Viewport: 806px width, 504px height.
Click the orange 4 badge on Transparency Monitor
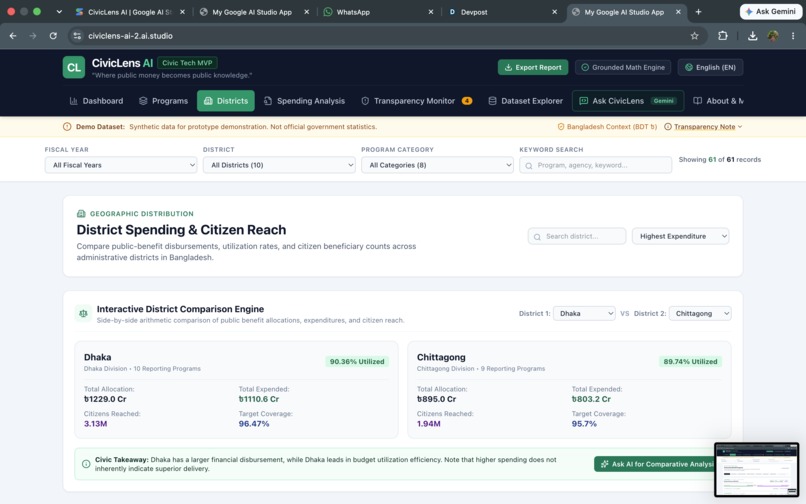(467, 101)
